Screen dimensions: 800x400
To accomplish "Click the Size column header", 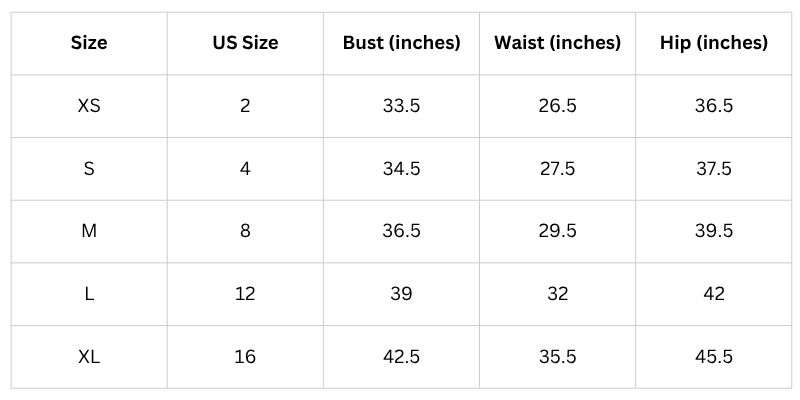I will 89,43.
